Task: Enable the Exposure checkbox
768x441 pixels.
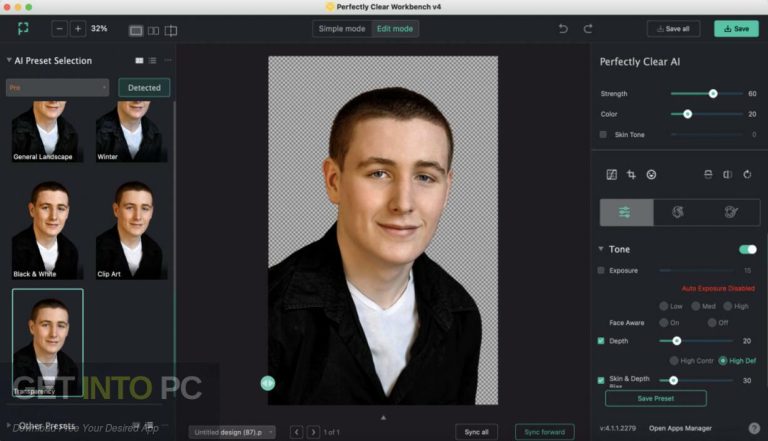Action: tap(602, 270)
